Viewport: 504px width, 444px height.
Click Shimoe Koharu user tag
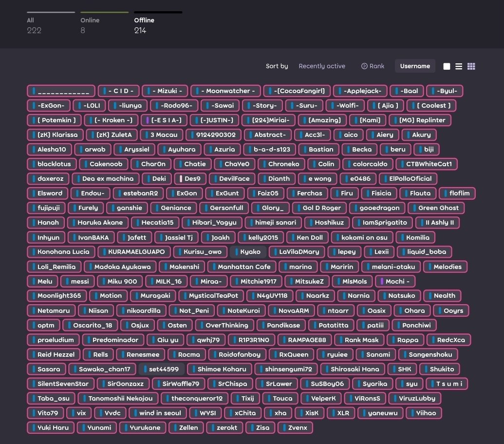(x=220, y=369)
